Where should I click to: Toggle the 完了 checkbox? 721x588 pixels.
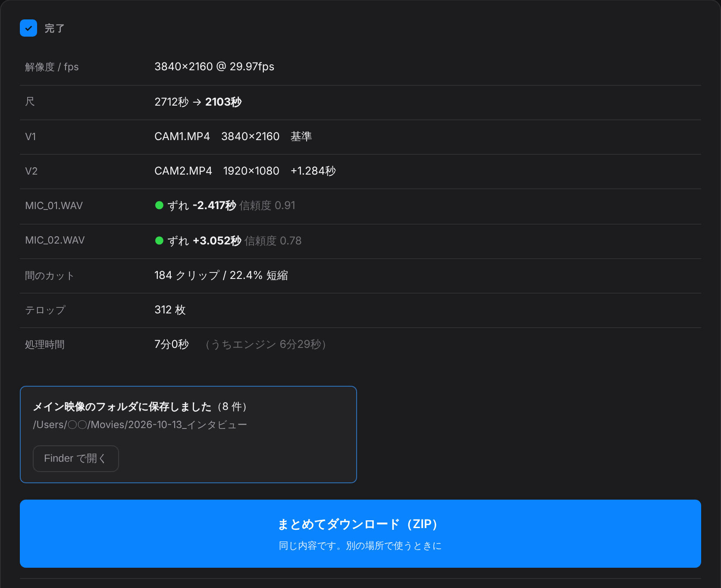point(28,28)
